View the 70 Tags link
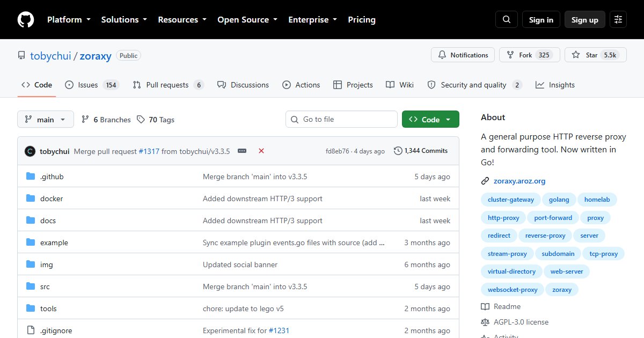Viewport: 644px width, 338px height. (156, 120)
